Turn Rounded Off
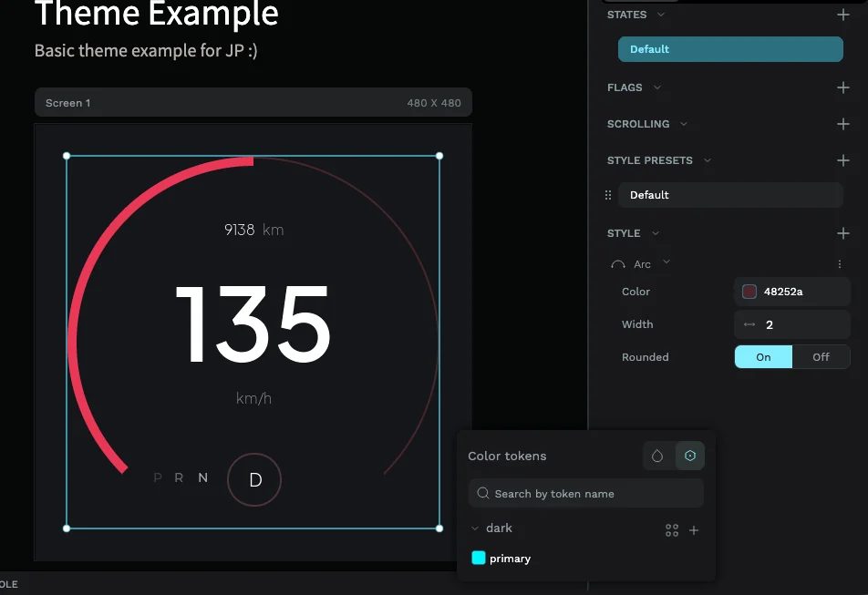The height and width of the screenshot is (595, 868). pyautogui.click(x=821, y=357)
